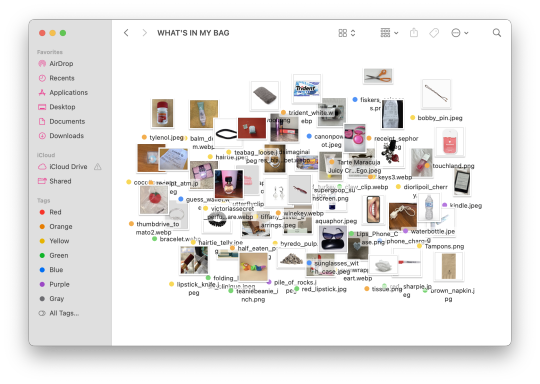This screenshot has width=540, height=384.
Task: Expand the group-by options dropdown
Action: coord(390,33)
